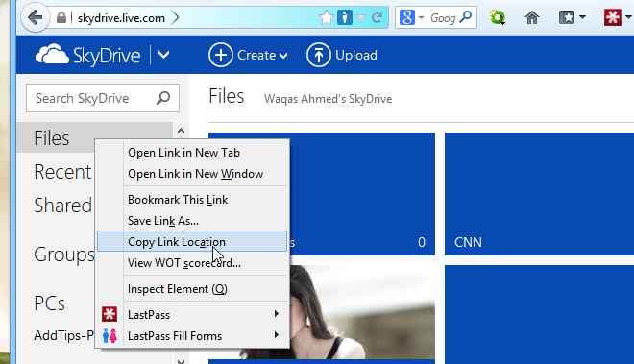634x364 pixels.
Task: Click the SkyDrive search magnifier icon
Action: point(163,98)
